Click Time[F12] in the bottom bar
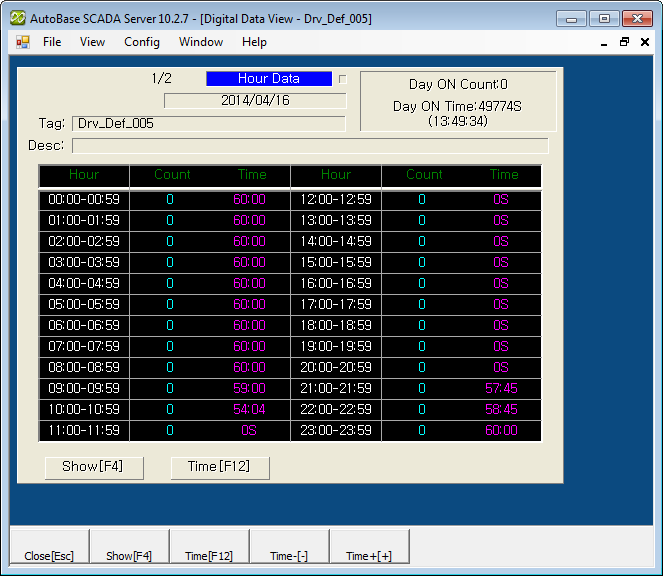 209,546
